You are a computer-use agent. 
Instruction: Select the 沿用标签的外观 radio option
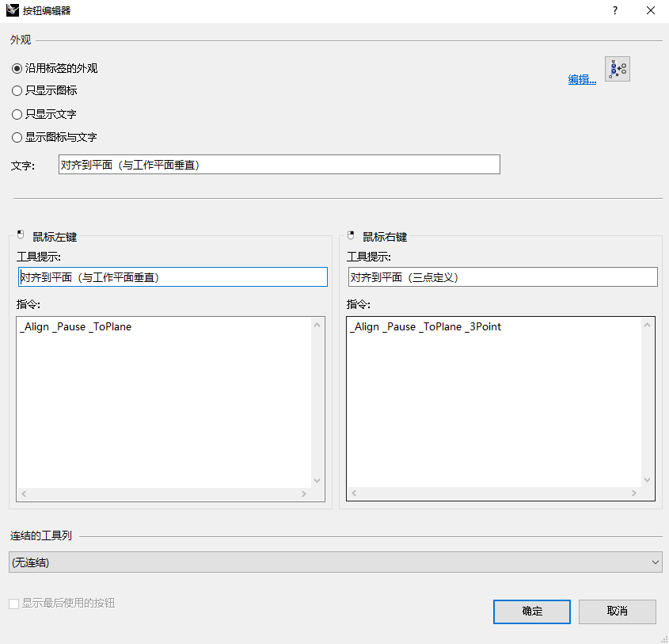[17, 68]
